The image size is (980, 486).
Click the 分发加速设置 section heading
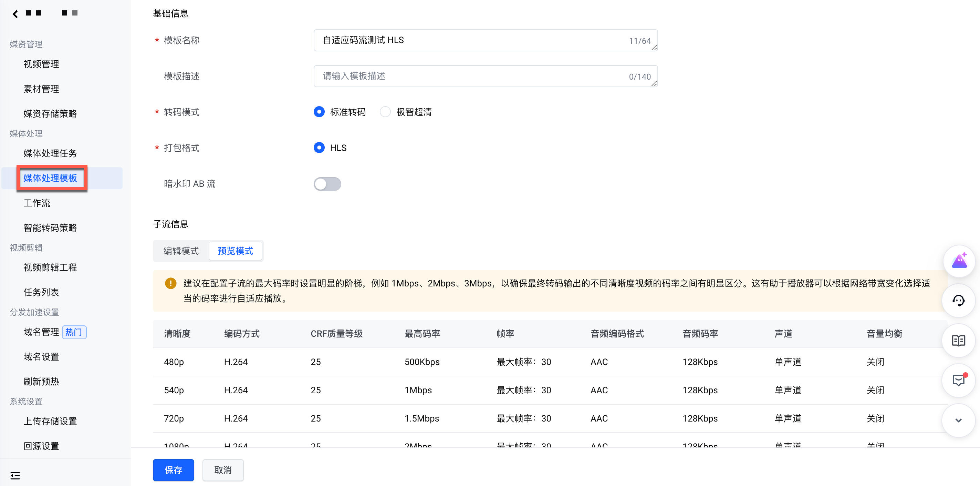pyautogui.click(x=34, y=312)
